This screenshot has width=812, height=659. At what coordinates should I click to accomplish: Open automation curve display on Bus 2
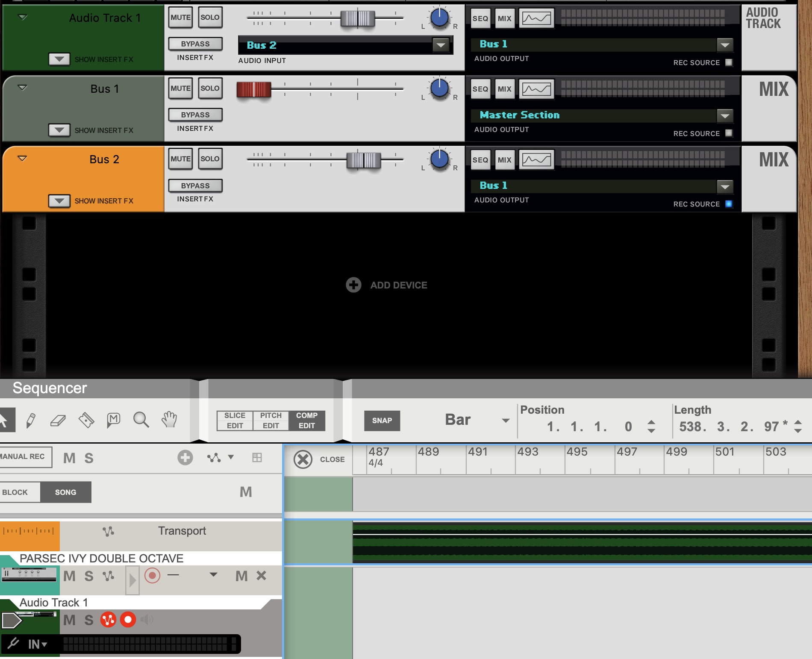(x=536, y=160)
